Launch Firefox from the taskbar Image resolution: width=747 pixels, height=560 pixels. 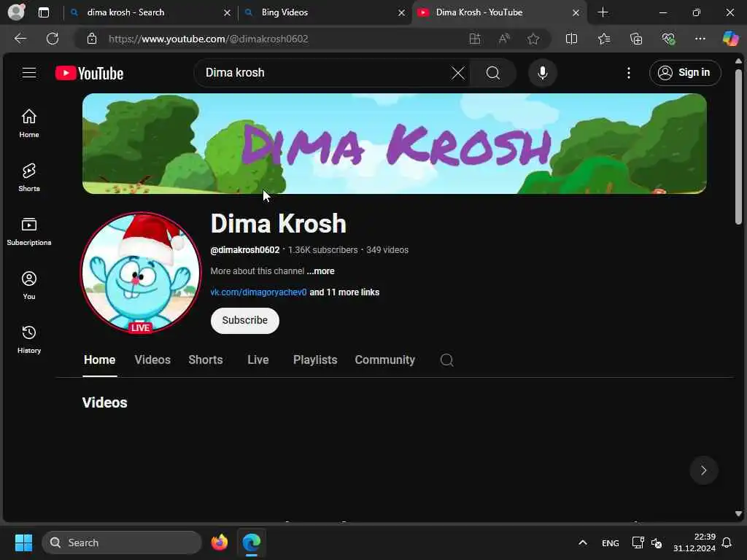(x=220, y=542)
